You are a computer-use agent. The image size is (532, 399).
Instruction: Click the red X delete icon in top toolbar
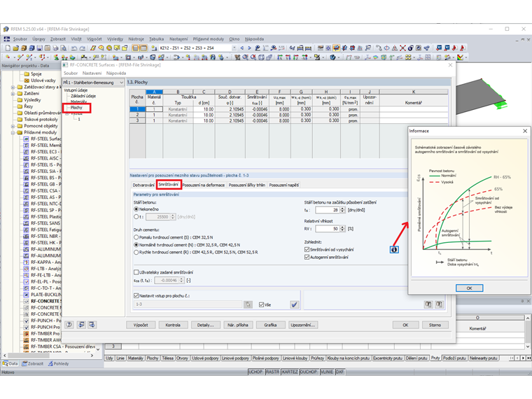pyautogui.click(x=402, y=48)
